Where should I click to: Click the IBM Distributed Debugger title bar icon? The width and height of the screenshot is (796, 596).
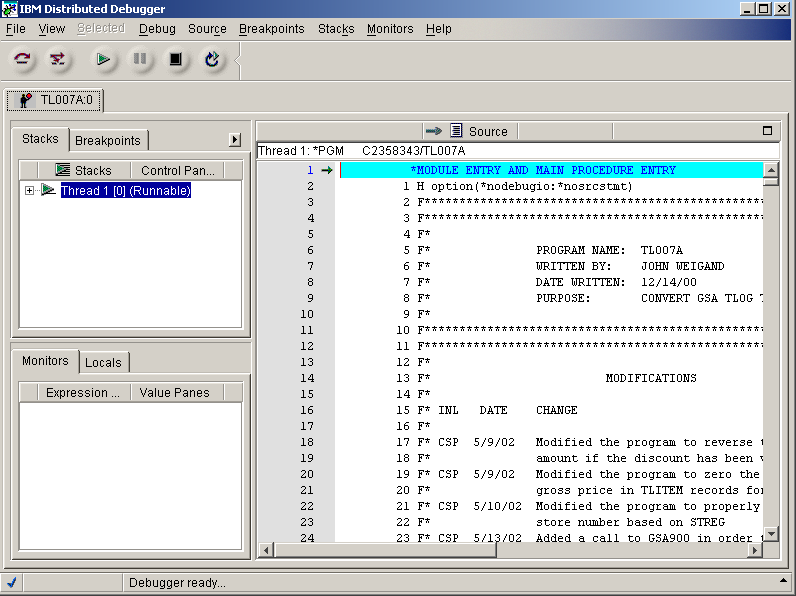click(9, 9)
